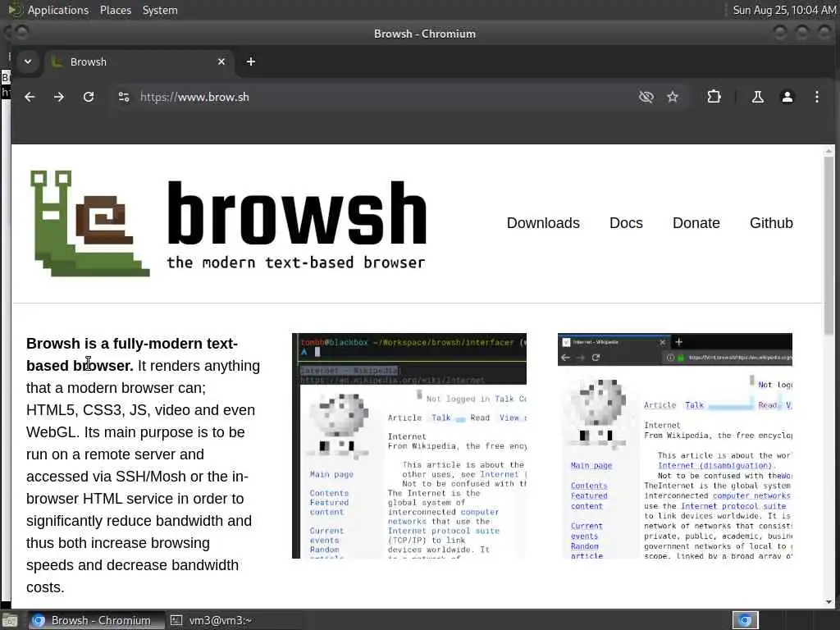The image size is (840, 630).
Task: Click the bold 'Browsh is a fully-modern text-' text
Action: click(132, 344)
